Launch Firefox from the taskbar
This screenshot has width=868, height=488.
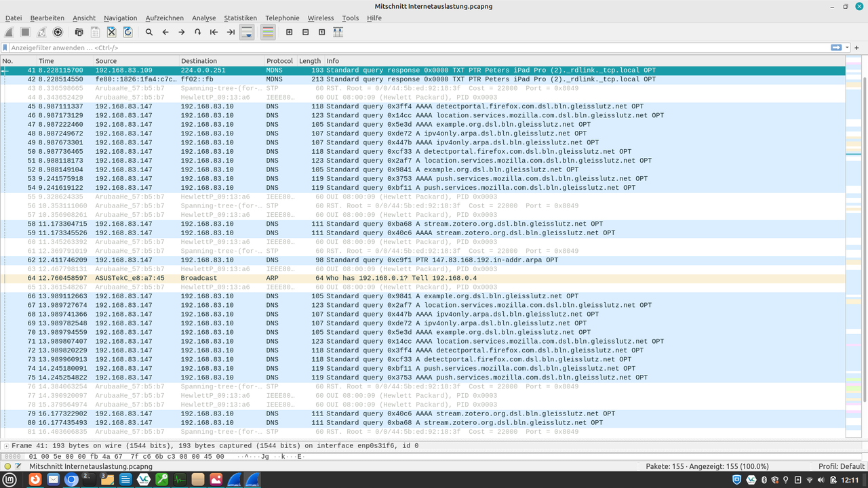[35, 480]
